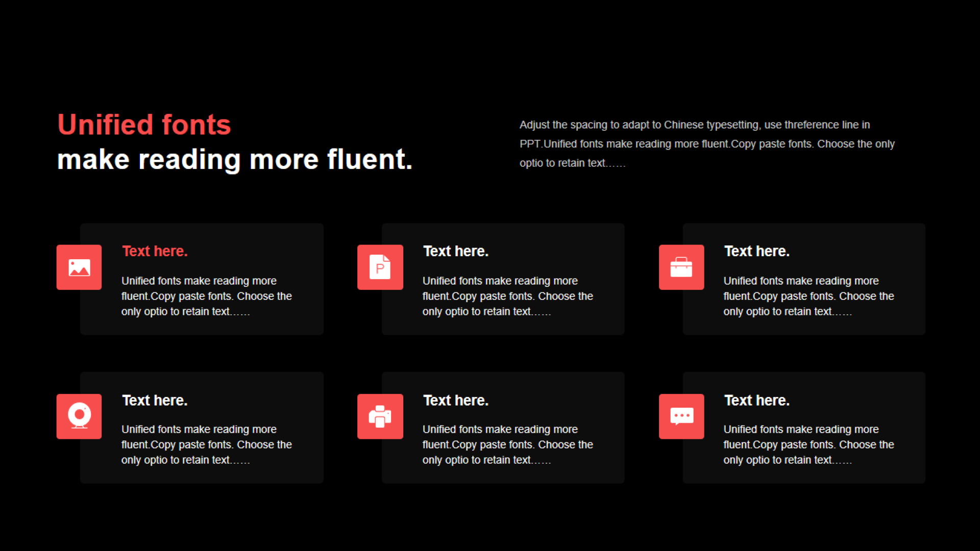The image size is (980, 551).
Task: Click the 'Adjust the spacing' paragraph at right
Action: (707, 144)
